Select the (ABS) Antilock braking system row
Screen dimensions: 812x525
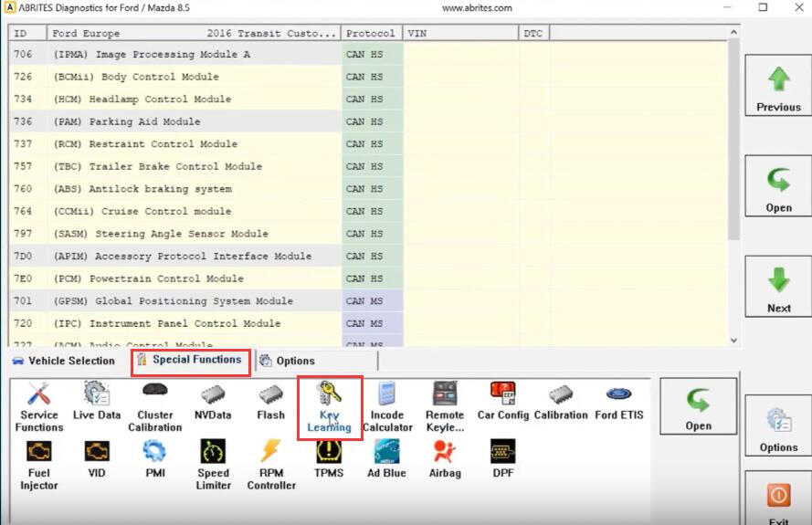(x=368, y=188)
